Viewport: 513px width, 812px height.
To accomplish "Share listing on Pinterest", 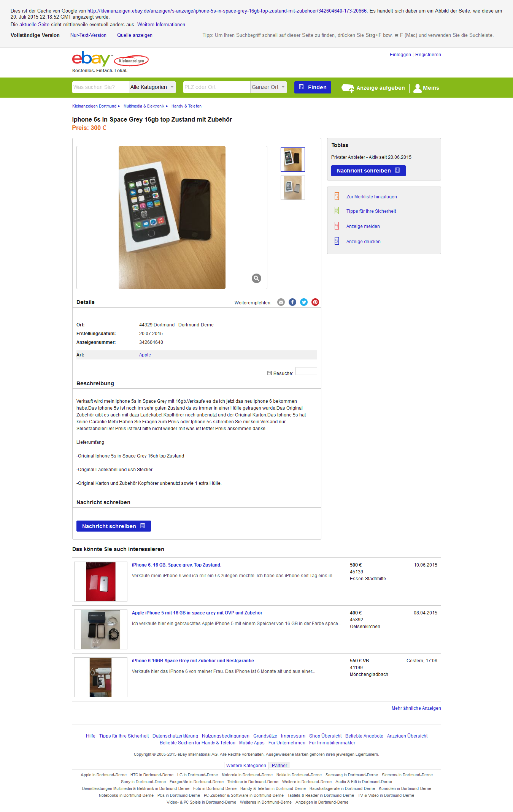I will (315, 302).
